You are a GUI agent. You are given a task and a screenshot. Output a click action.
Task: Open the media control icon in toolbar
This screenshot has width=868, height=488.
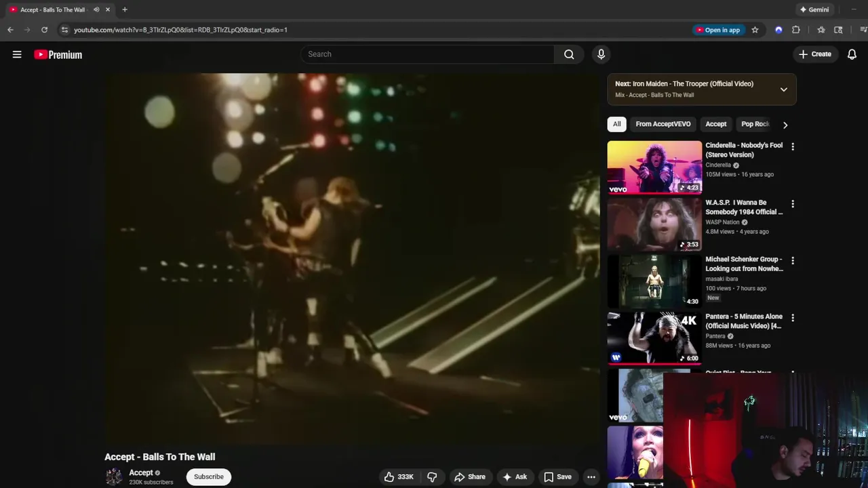click(x=863, y=30)
